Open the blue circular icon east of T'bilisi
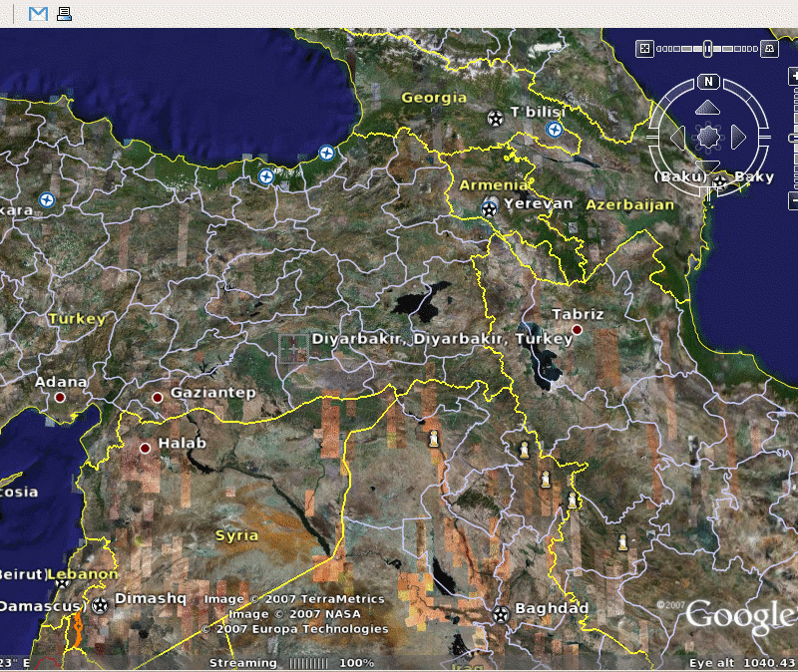The image size is (798, 672). pyautogui.click(x=555, y=130)
